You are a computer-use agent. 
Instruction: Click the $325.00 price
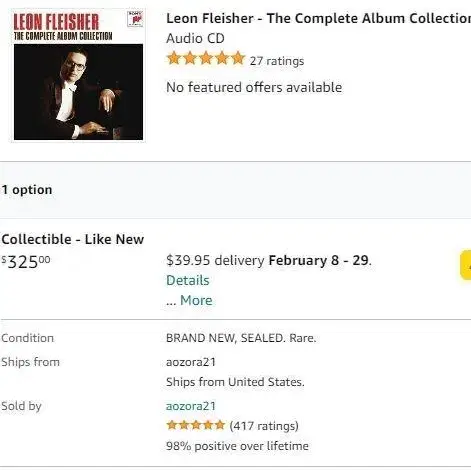pyautogui.click(x=26, y=262)
